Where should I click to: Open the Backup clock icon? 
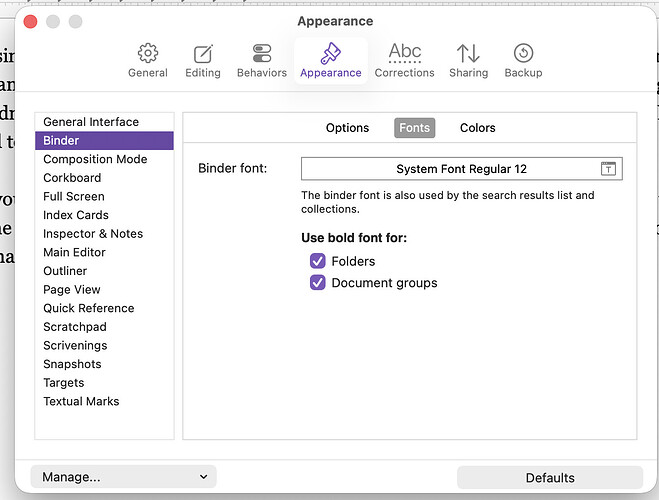(523, 53)
